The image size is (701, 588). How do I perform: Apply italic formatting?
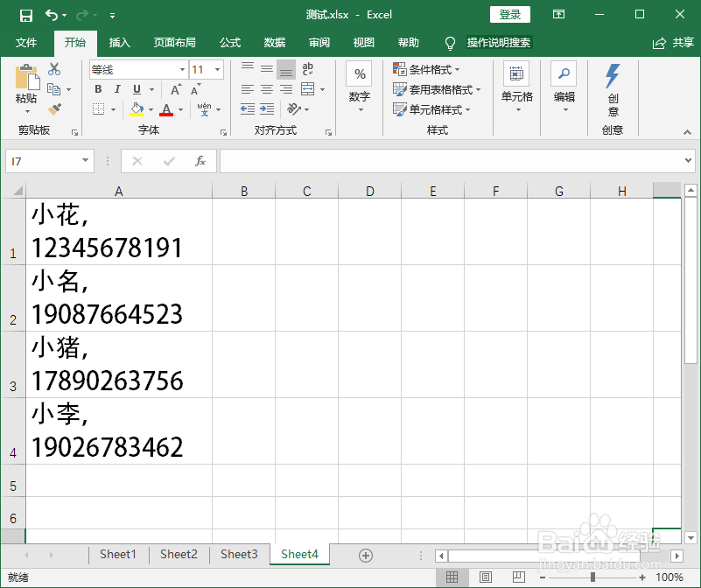(x=117, y=89)
